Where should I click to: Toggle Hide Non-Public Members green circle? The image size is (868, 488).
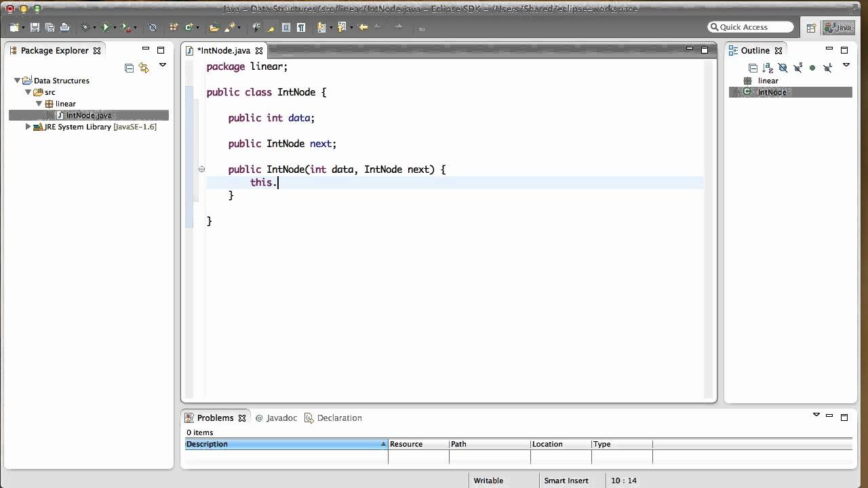tap(812, 68)
